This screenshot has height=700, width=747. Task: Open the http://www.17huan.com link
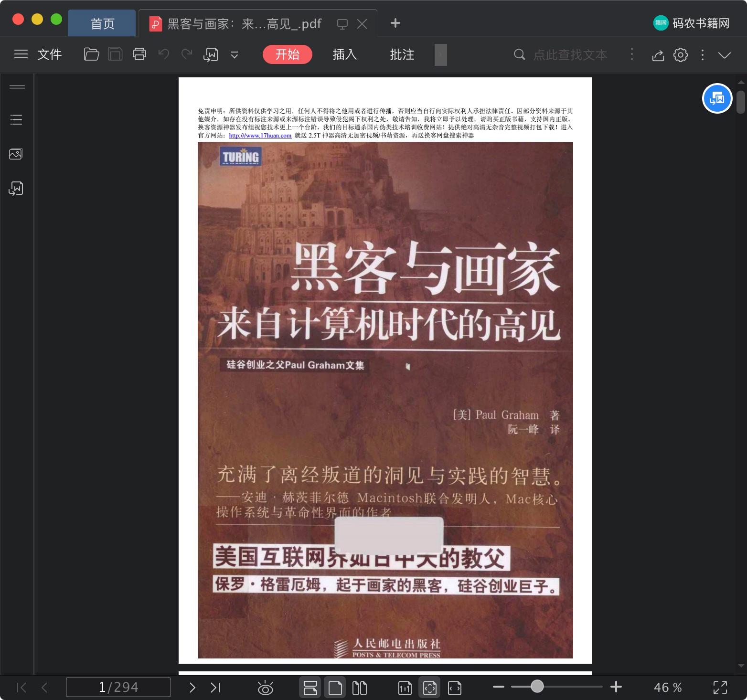pos(260,136)
